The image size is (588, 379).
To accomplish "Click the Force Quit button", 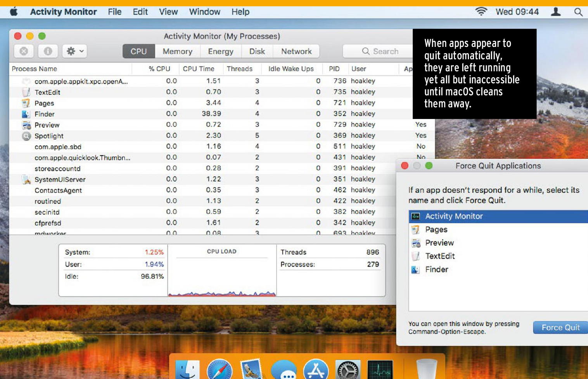I will click(x=560, y=327).
